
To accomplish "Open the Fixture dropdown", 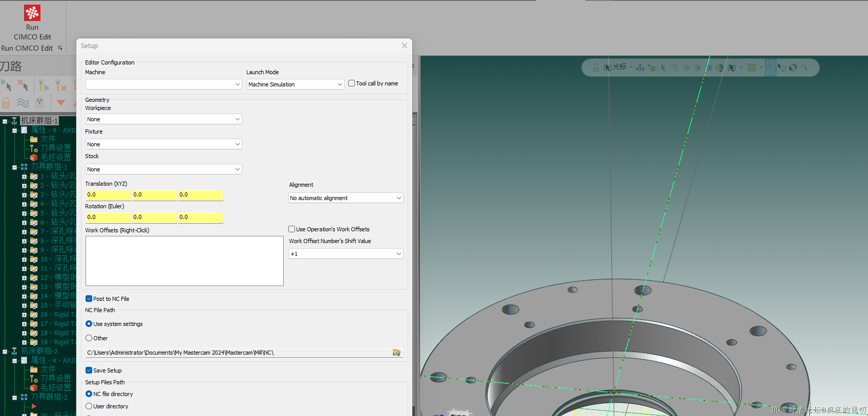I will 163,144.
